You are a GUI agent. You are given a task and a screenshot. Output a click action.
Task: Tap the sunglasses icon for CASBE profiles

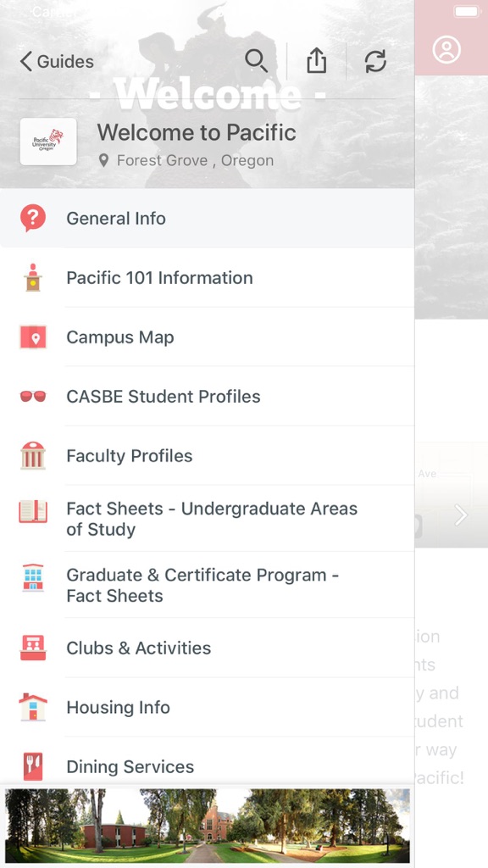(33, 397)
